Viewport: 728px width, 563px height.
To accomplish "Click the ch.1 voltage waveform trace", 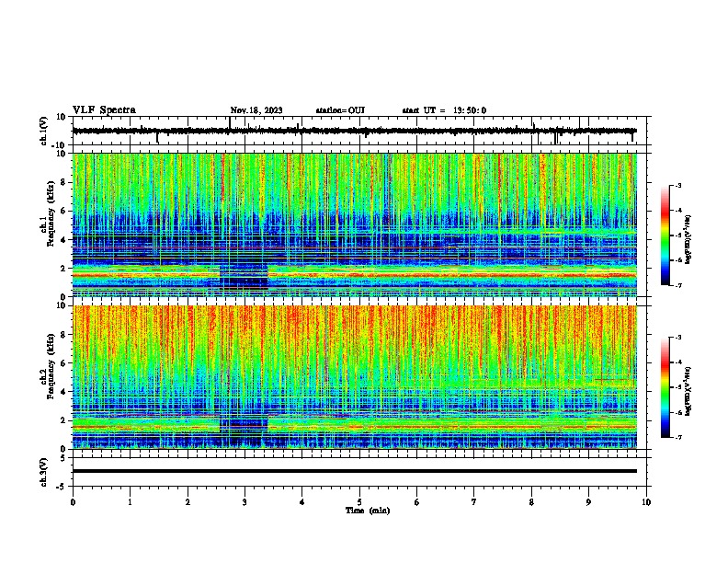I will 355,131.
